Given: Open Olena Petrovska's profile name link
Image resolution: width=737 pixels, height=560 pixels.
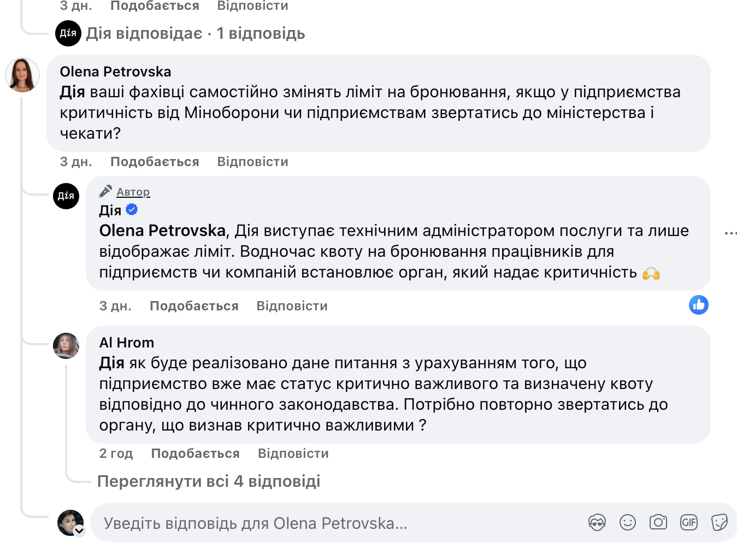Looking at the screenshot, I should 115,72.
